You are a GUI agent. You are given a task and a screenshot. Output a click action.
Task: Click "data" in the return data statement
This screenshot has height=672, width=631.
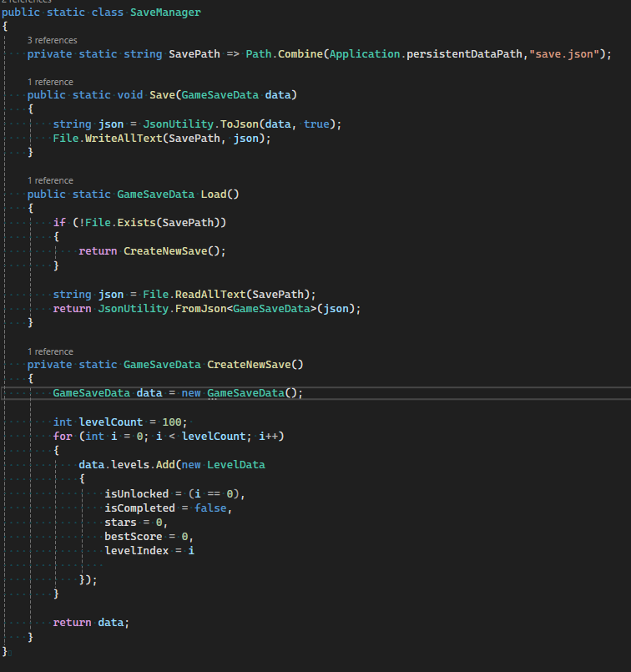[x=110, y=622]
